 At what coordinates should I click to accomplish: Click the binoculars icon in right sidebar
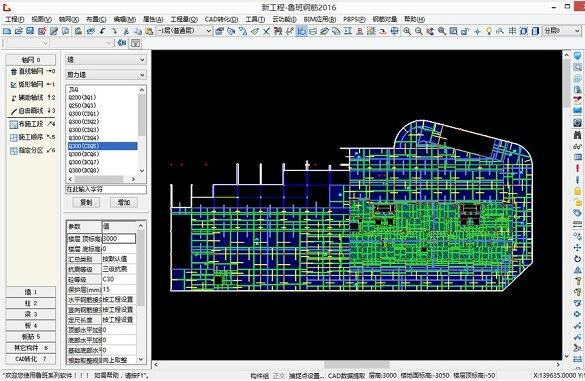577,134
